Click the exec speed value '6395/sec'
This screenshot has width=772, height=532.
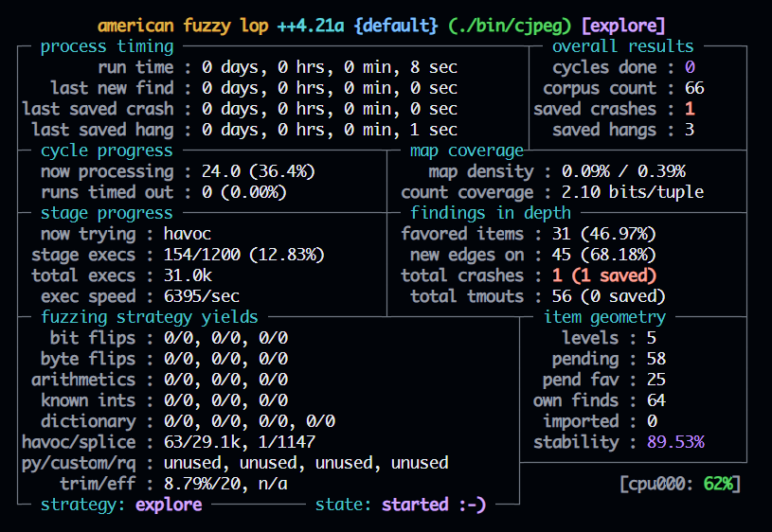tap(202, 296)
